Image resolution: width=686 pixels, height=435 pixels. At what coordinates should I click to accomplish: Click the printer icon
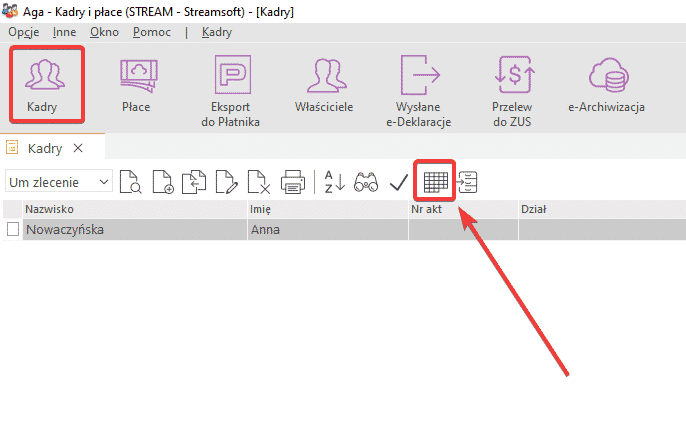[x=293, y=182]
